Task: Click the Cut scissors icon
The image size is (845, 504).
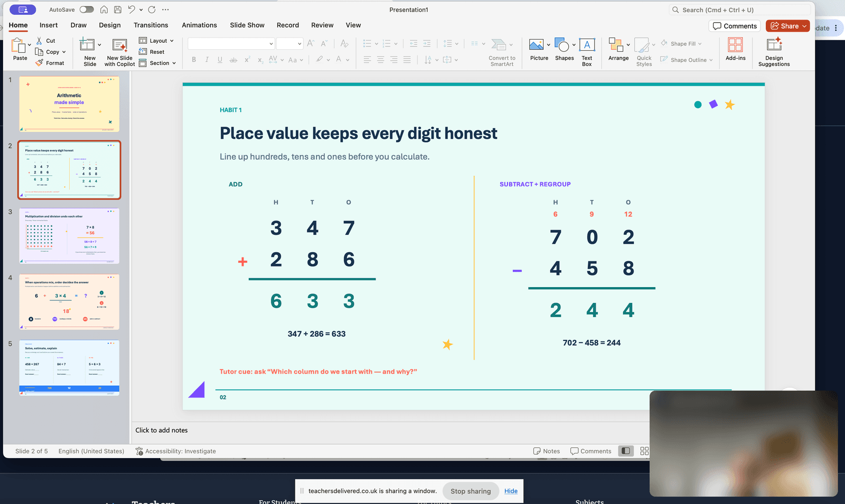Action: 39,41
